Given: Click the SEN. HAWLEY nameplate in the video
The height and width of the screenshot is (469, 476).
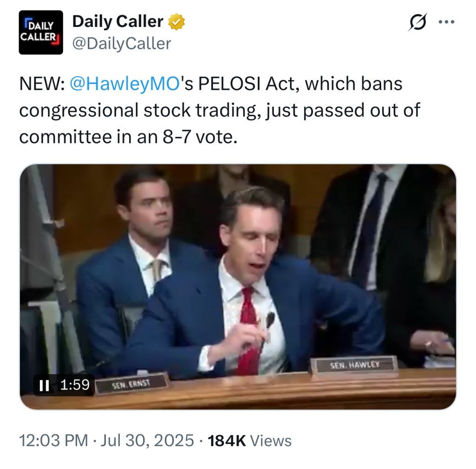Looking at the screenshot, I should click(x=355, y=366).
